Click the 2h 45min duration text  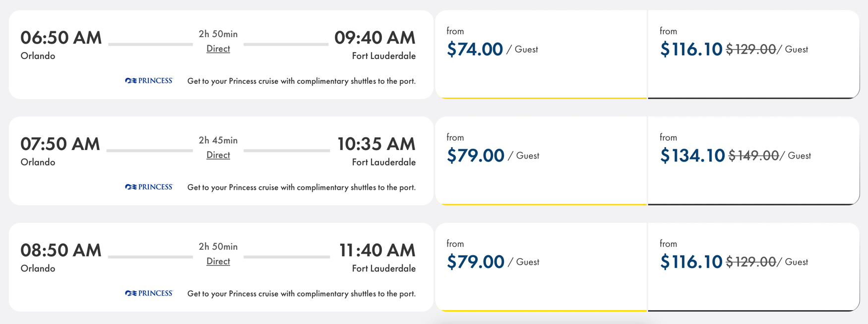click(217, 140)
